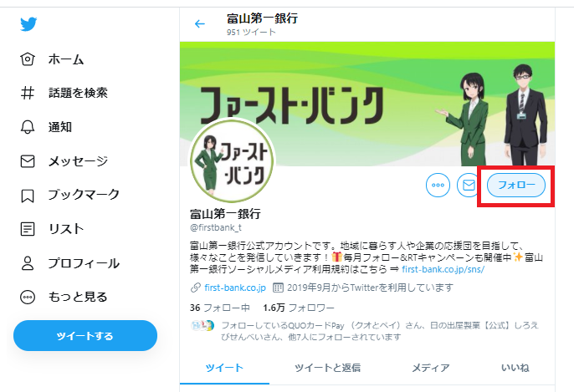Screen dimensions: 574x392
Task: Open the profile more options ellipsis button
Action: (438, 185)
